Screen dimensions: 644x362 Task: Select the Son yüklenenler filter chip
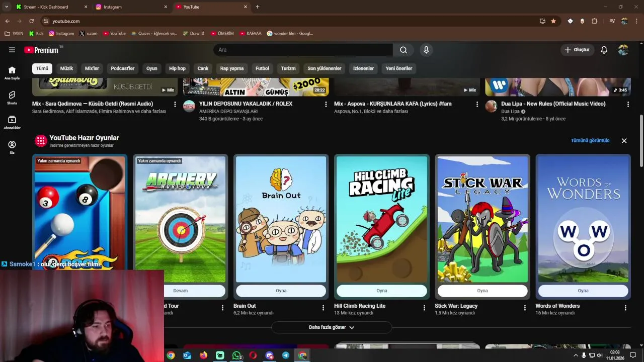(325, 68)
